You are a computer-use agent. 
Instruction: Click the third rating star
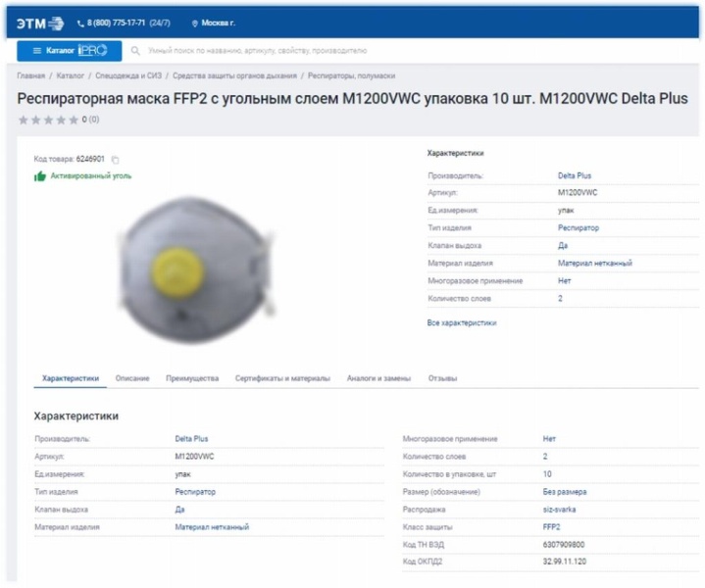coord(48,120)
